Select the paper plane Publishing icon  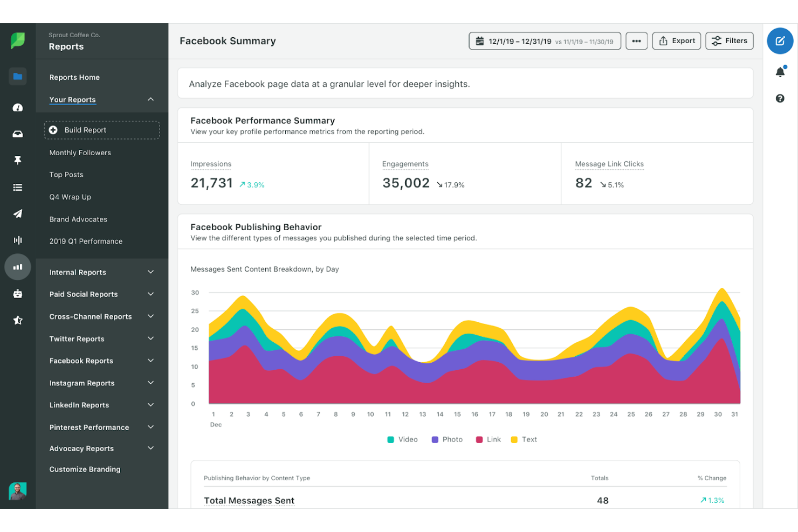click(x=18, y=213)
